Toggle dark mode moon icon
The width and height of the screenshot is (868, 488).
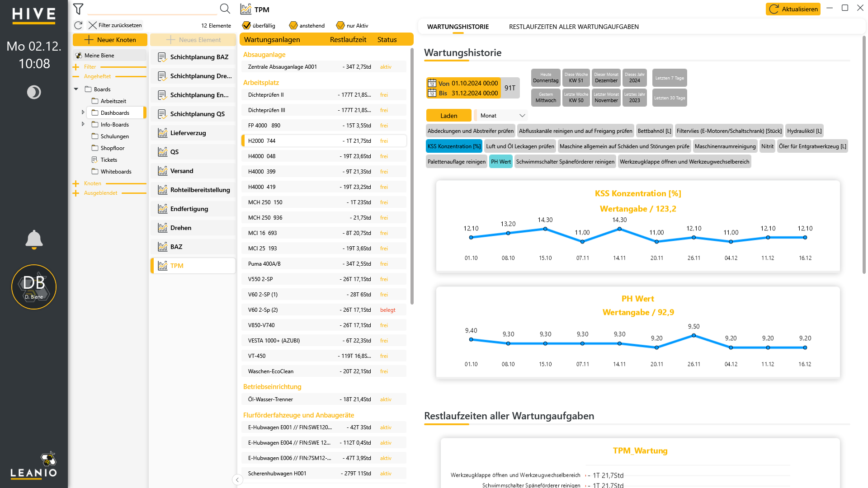34,92
